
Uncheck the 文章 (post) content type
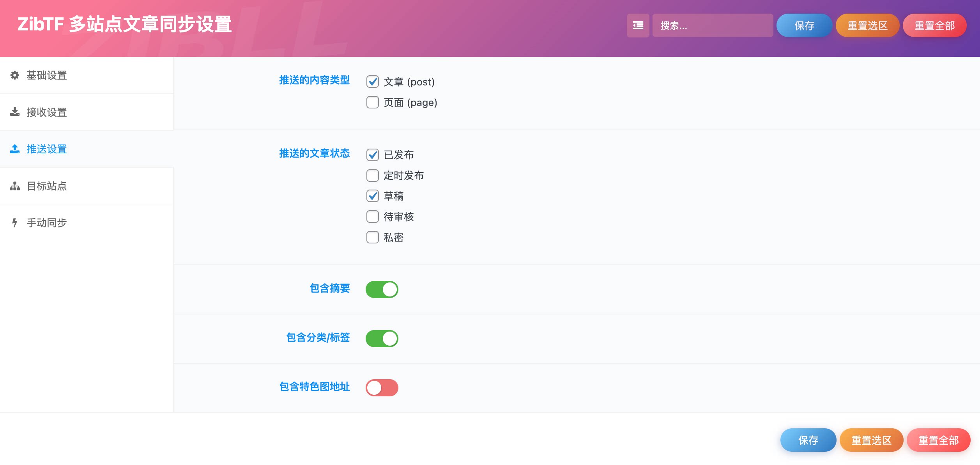[x=372, y=82]
